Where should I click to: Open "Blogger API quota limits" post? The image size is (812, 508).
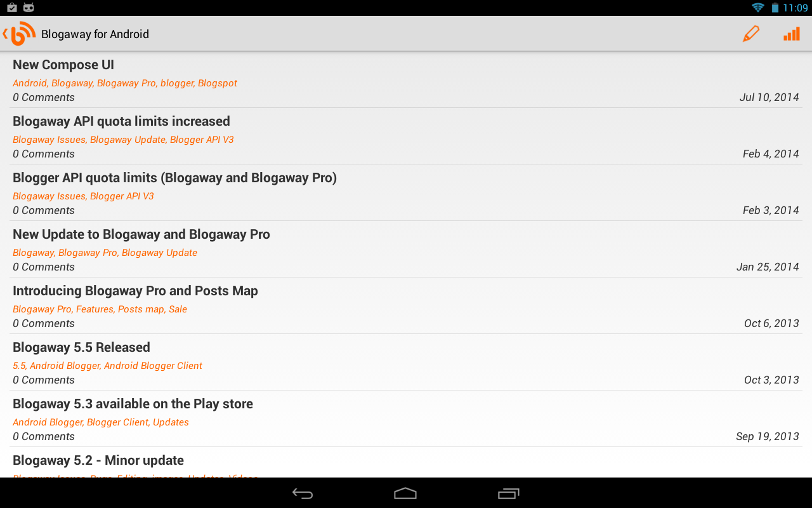point(406,193)
